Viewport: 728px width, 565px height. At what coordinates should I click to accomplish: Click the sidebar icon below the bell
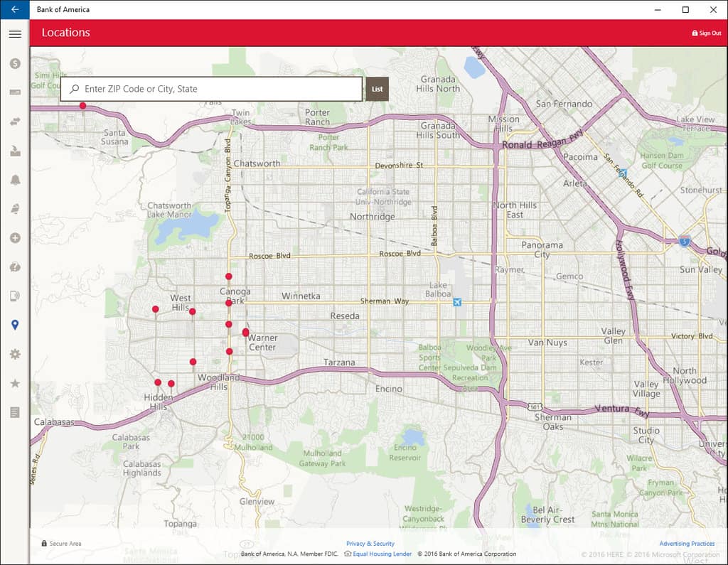(15, 209)
